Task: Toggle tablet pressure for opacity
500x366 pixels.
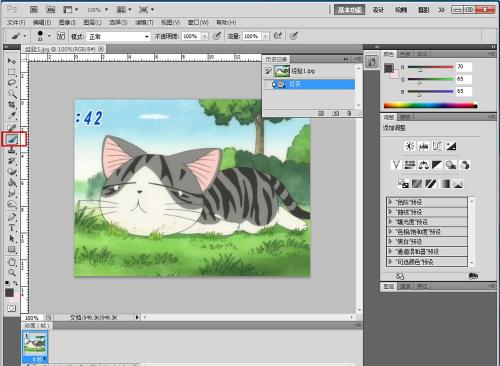Action: tap(217, 36)
